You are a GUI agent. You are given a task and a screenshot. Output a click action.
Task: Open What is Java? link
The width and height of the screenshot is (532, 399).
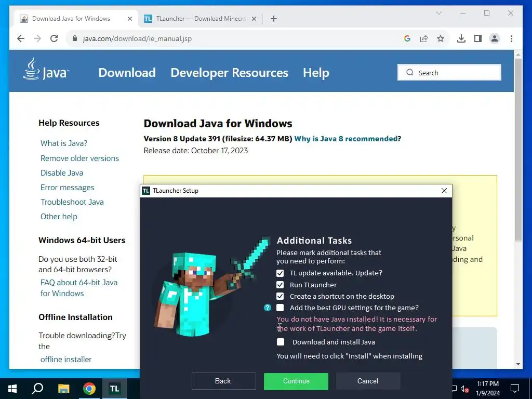point(64,143)
